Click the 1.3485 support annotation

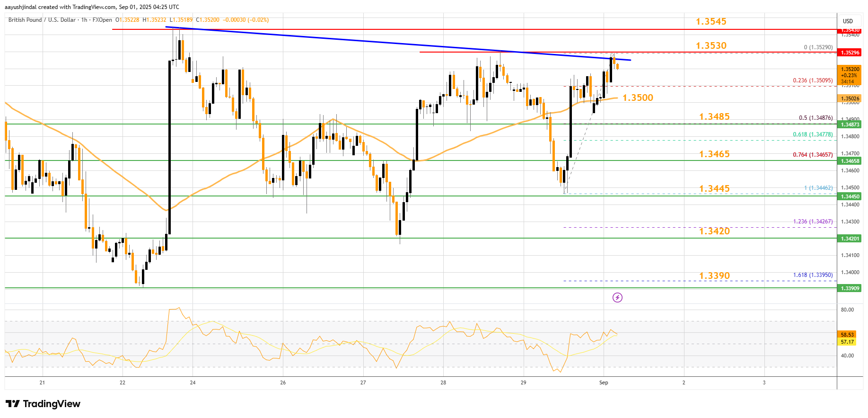(714, 116)
